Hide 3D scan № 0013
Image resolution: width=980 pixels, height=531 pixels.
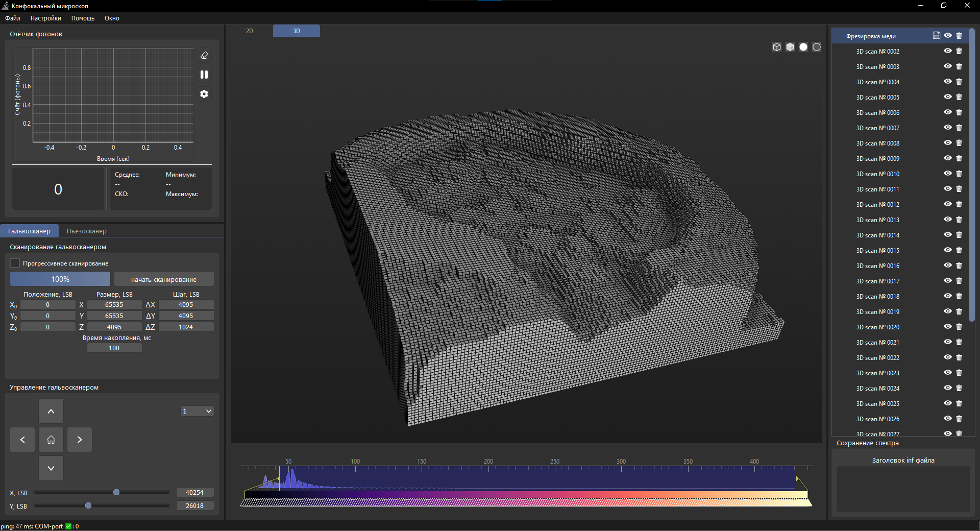[x=948, y=220]
